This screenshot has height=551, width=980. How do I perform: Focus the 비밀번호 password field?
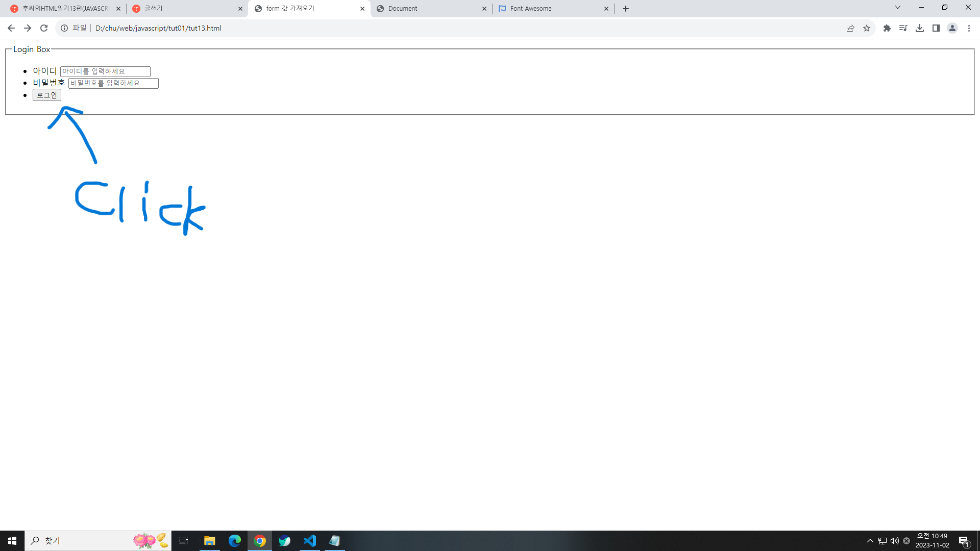coord(113,83)
